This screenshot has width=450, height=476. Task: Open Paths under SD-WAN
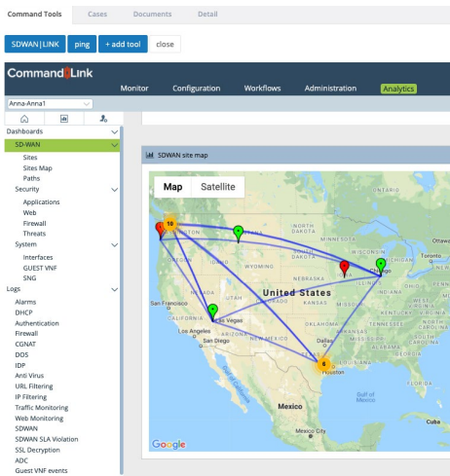click(31, 178)
